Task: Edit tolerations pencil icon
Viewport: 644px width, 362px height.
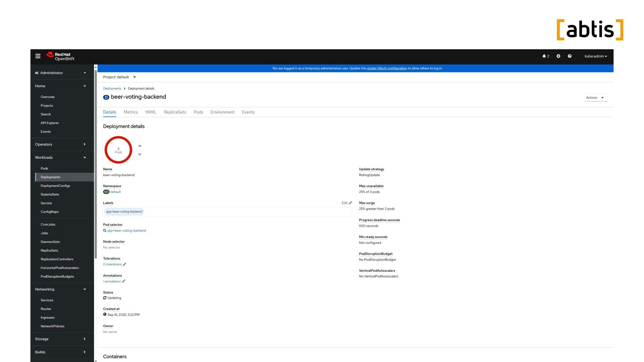Action: click(124, 264)
